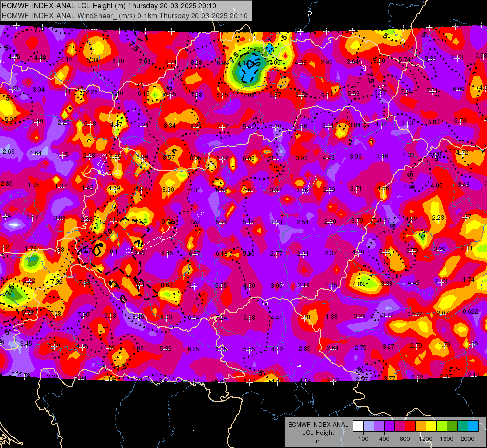Click the 4.84 grid point value

coord(381,124)
